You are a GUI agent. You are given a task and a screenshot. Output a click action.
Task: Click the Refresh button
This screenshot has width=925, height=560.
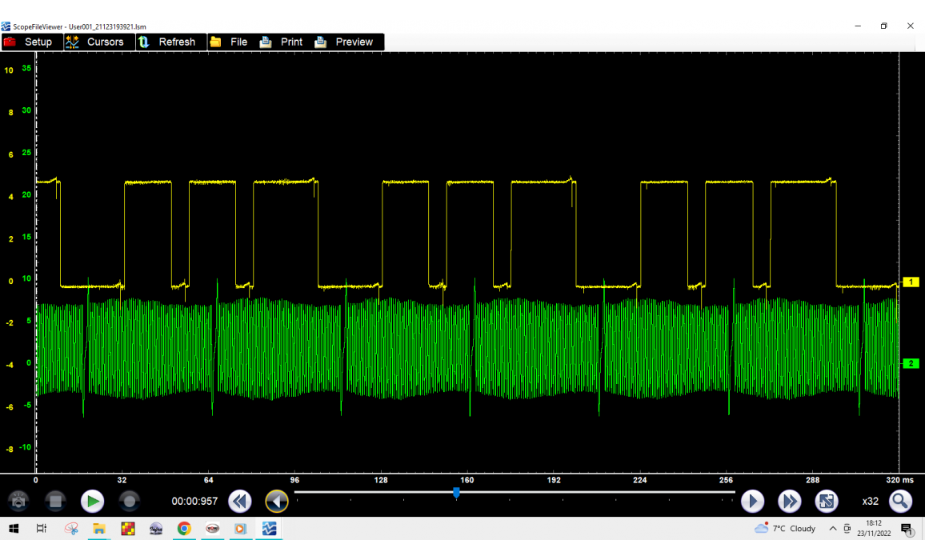tap(167, 42)
